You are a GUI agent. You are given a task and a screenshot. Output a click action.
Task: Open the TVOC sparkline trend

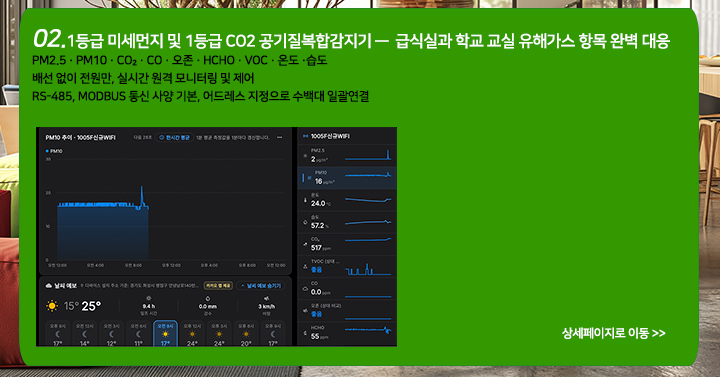tap(368, 269)
